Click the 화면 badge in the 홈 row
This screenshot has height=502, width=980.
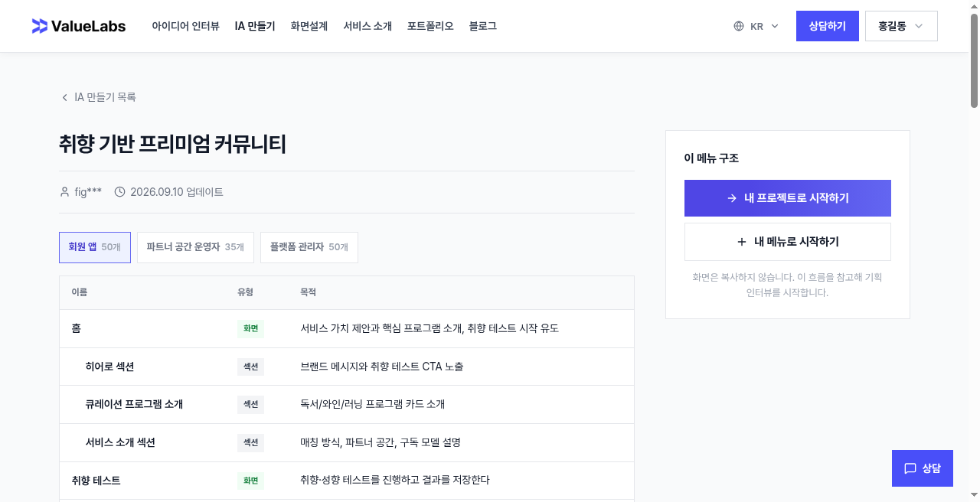250,328
